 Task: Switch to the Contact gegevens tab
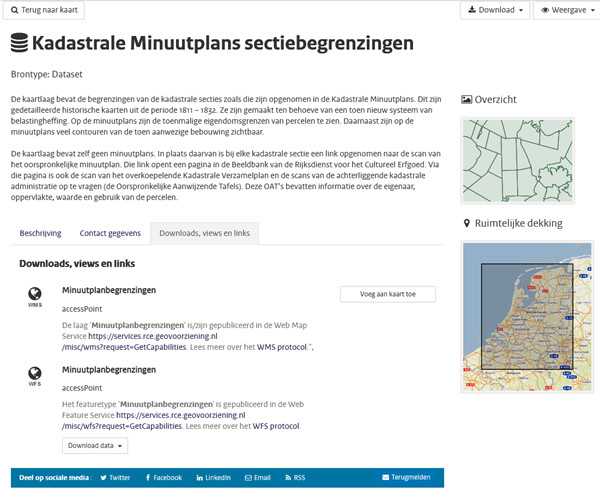coord(110,233)
